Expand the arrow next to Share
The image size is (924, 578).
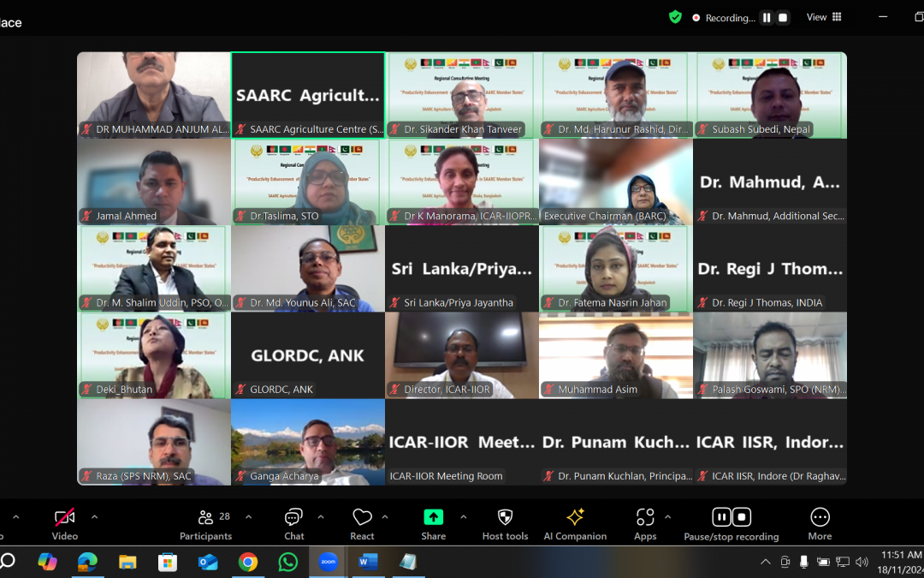(463, 516)
